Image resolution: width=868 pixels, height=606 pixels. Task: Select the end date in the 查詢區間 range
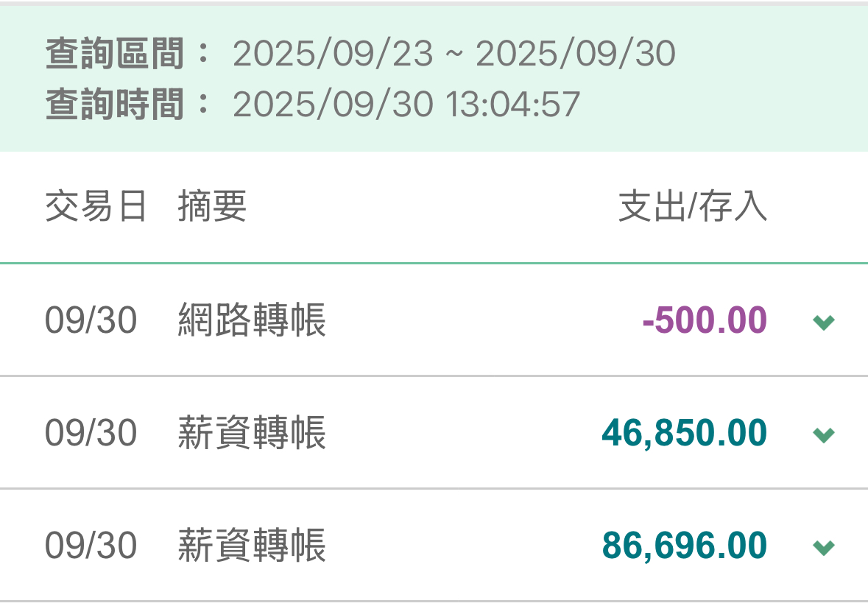(576, 54)
